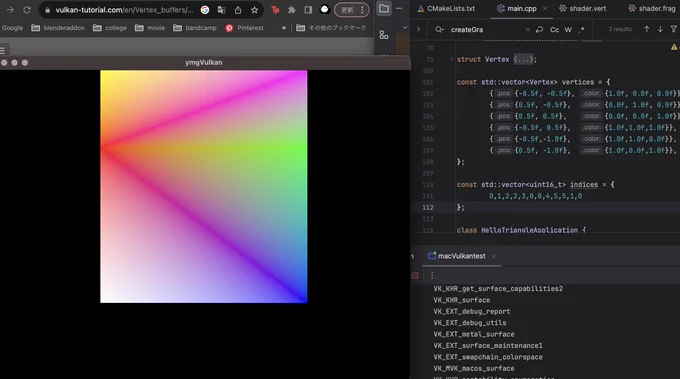Toggle match case Cc option
This screenshot has width=680, height=379.
click(x=554, y=29)
